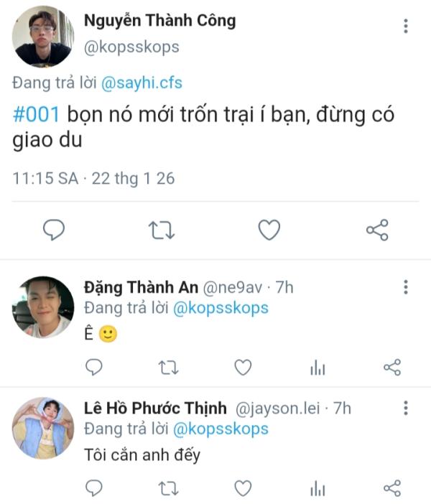Image resolution: width=431 pixels, height=504 pixels.
Task: Reply to Lê Hồ Phước Thịnh's comment
Action: tap(94, 488)
